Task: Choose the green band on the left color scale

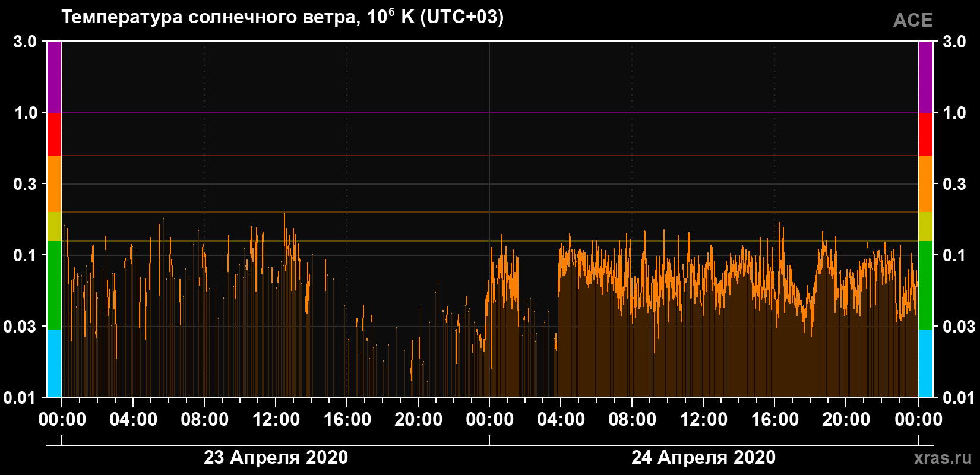Action: 54,285
